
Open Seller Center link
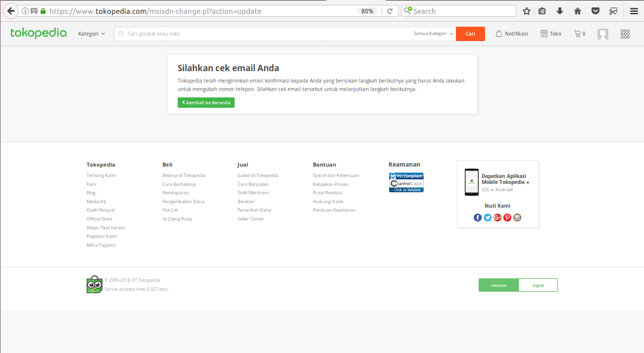tap(251, 219)
